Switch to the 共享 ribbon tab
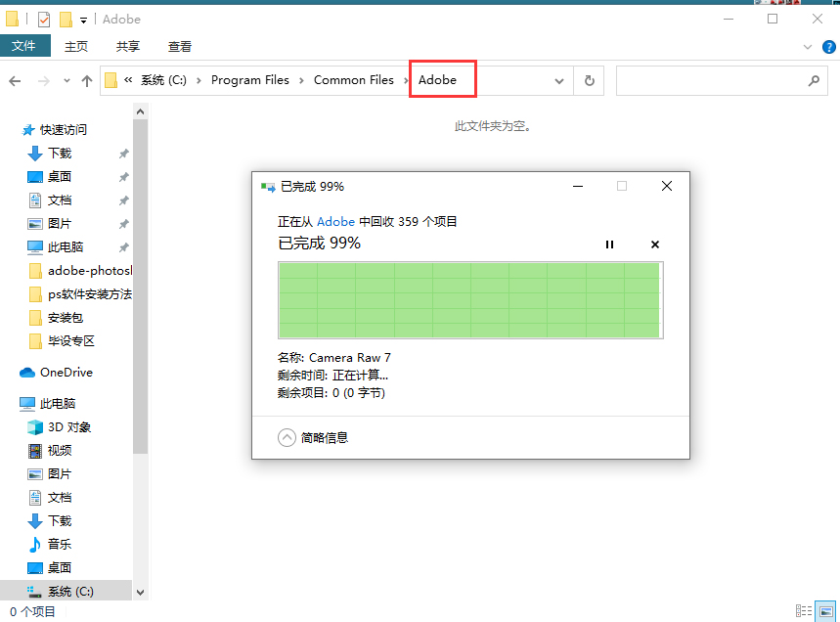The height and width of the screenshot is (622, 840). [x=127, y=47]
